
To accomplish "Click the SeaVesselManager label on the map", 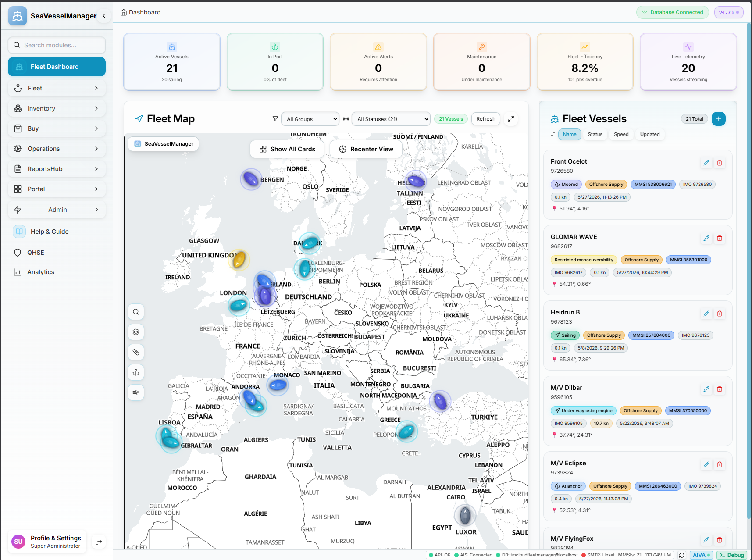I will coord(164,144).
